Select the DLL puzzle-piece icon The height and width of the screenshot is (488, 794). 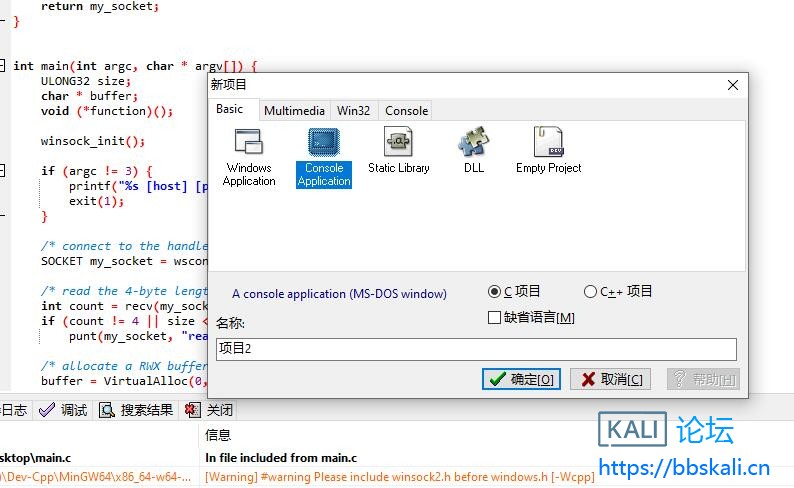(473, 142)
